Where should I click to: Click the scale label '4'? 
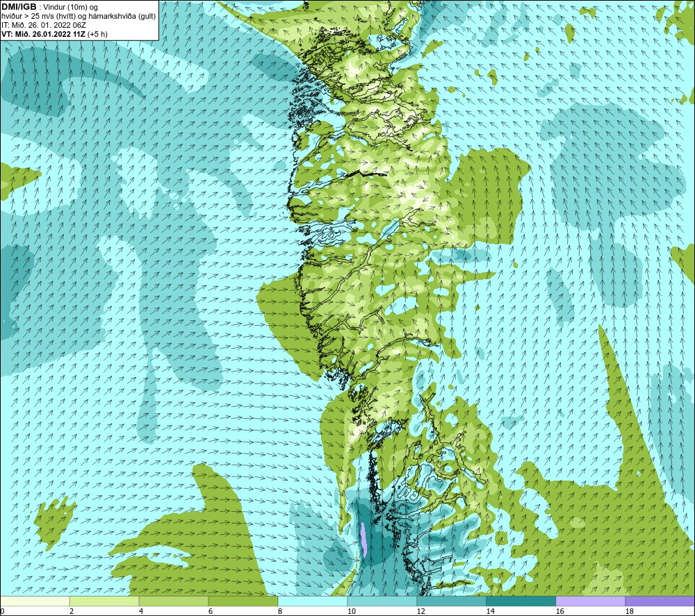141,611
